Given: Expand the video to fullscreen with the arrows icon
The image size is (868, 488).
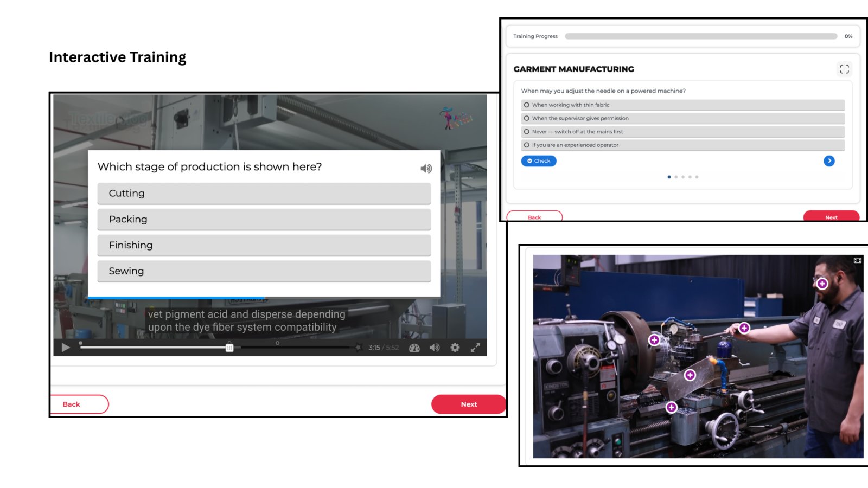Looking at the screenshot, I should tap(475, 348).
